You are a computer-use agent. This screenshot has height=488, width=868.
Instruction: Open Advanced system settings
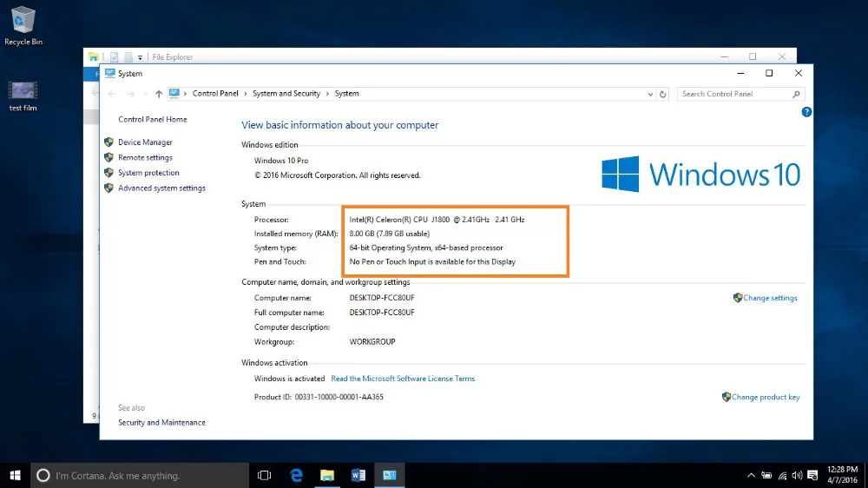pyautogui.click(x=161, y=188)
